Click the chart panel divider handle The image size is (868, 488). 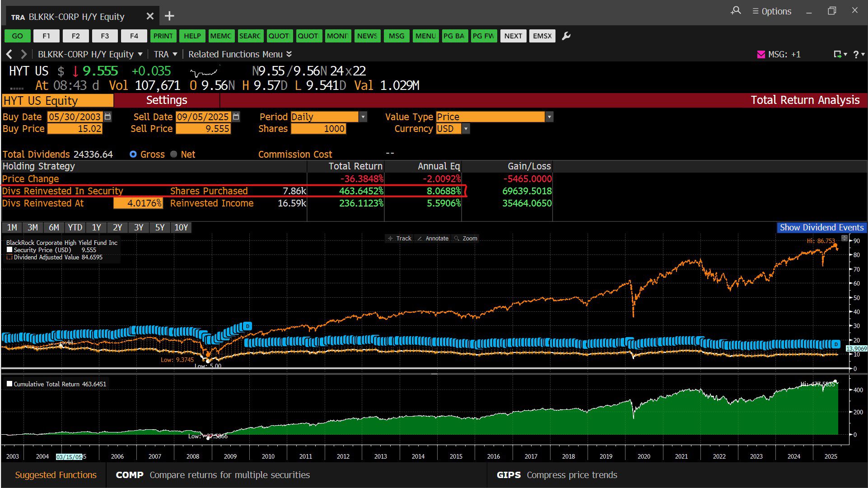[x=434, y=374]
